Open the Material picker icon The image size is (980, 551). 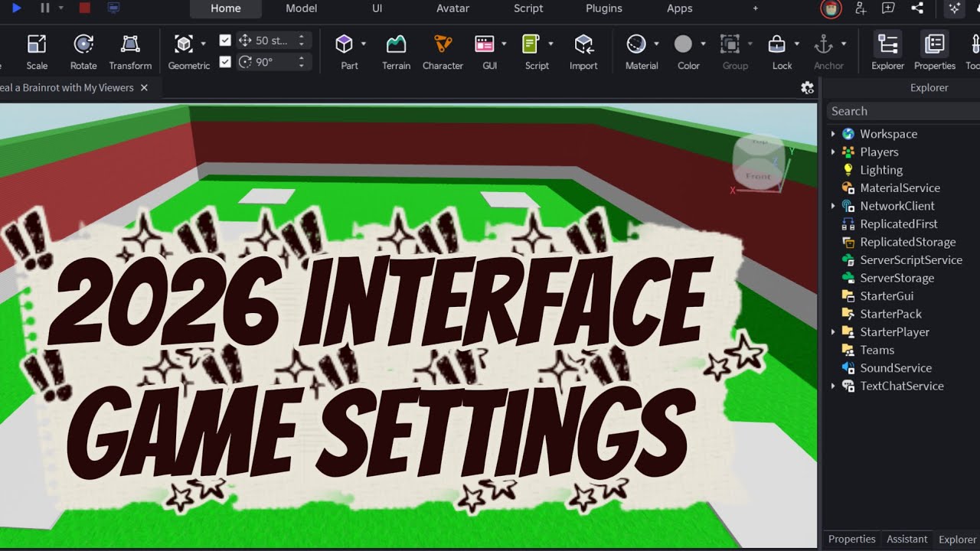(x=636, y=44)
